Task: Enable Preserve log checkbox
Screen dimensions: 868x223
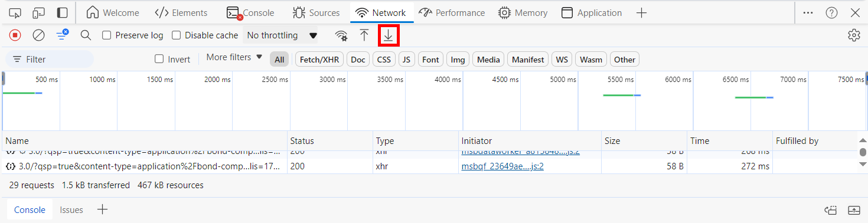Action: tap(107, 35)
